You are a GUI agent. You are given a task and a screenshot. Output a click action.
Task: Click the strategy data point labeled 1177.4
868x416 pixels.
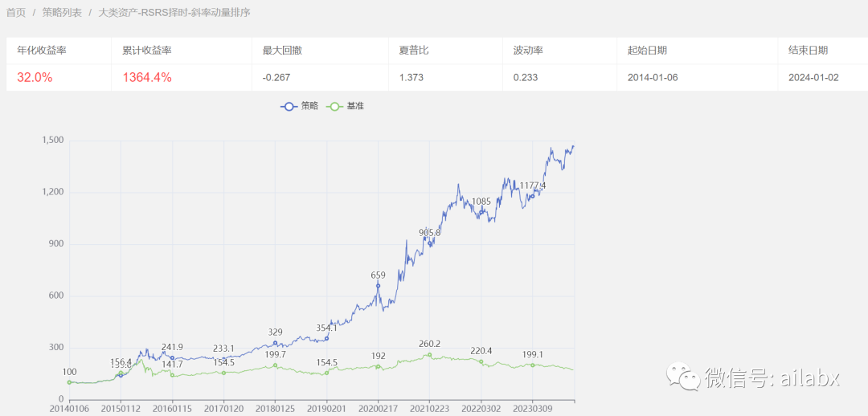533,196
